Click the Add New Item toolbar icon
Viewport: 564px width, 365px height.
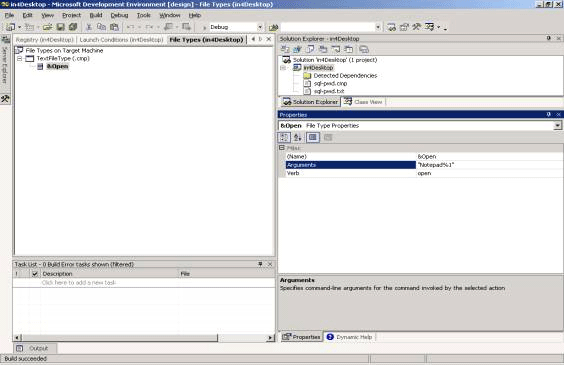(29, 27)
